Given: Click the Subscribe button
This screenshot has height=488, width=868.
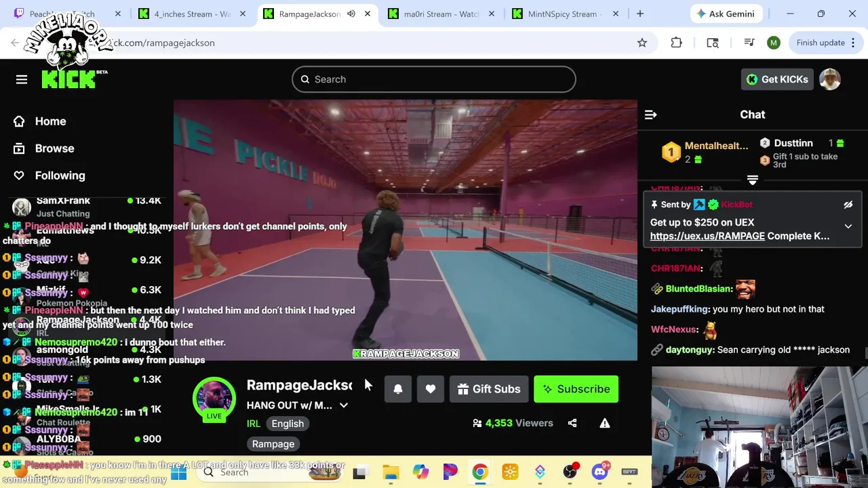Looking at the screenshot, I should click(x=576, y=389).
